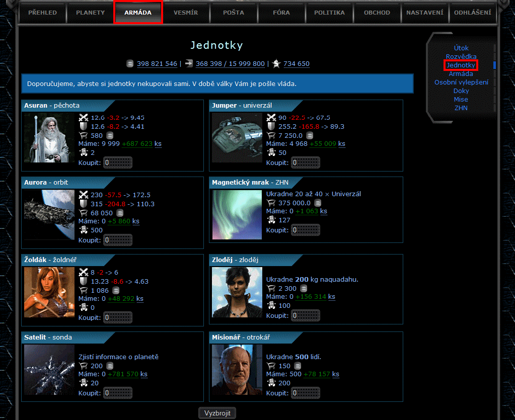515x420 pixels.
Task: Click the naquadah resource icon in header
Action: tap(130, 64)
